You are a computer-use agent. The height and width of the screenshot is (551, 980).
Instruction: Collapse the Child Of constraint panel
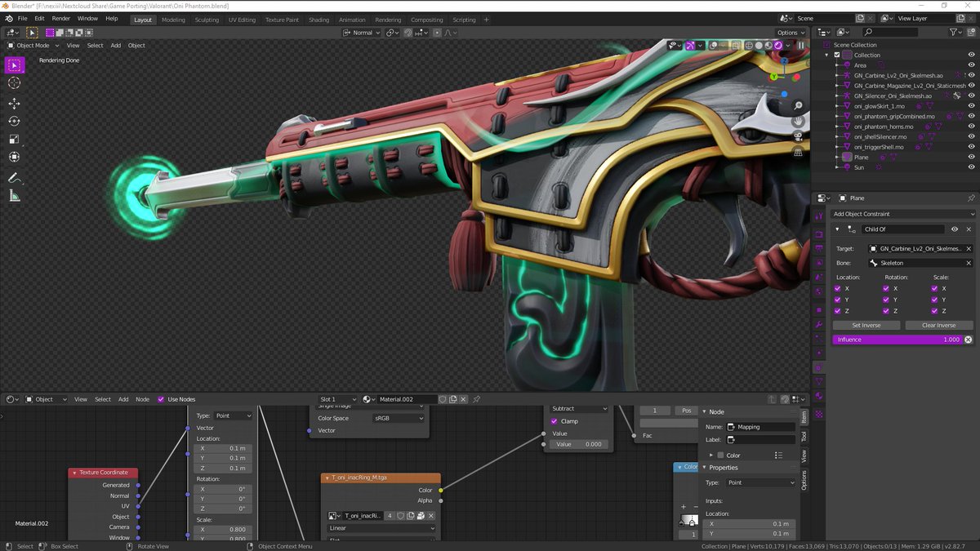[838, 229]
